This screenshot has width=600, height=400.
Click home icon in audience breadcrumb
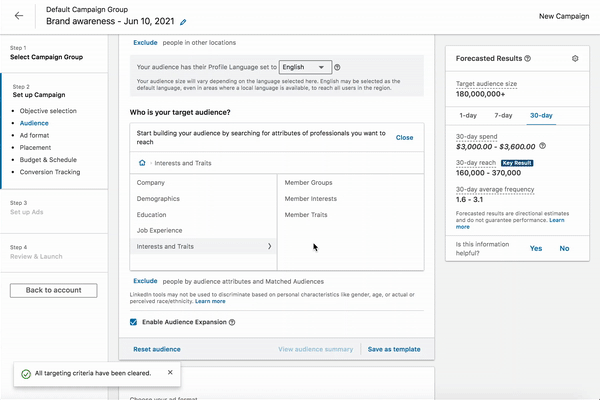142,161
